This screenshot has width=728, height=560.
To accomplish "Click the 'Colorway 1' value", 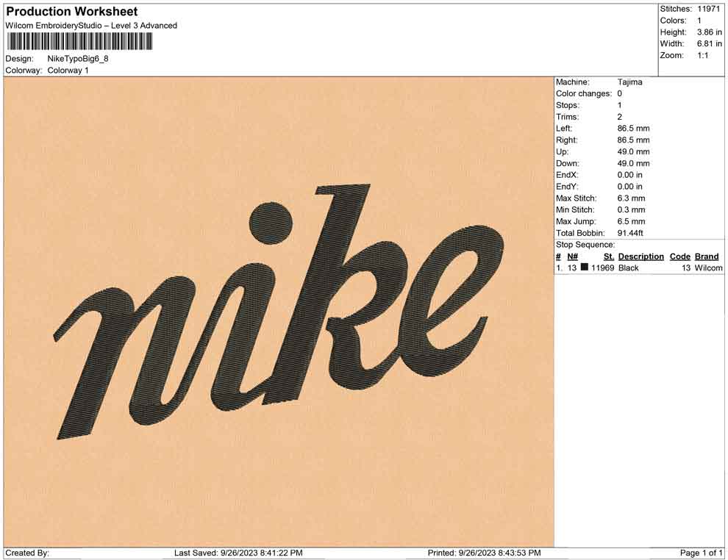I will [x=68, y=71].
